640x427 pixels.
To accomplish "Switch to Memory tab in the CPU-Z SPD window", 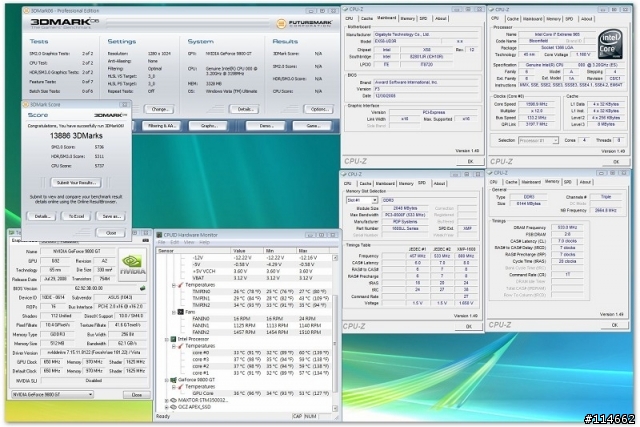I will (406, 183).
